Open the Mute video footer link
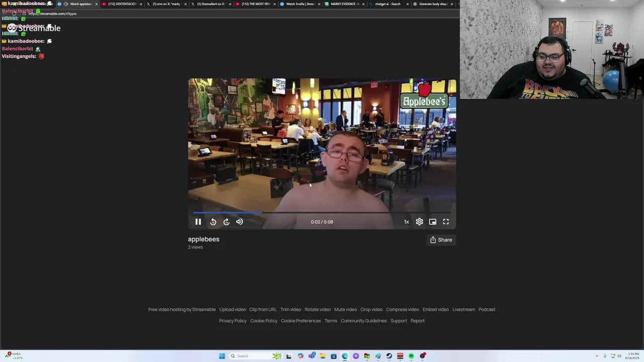This screenshot has width=644, height=362. 346,310
